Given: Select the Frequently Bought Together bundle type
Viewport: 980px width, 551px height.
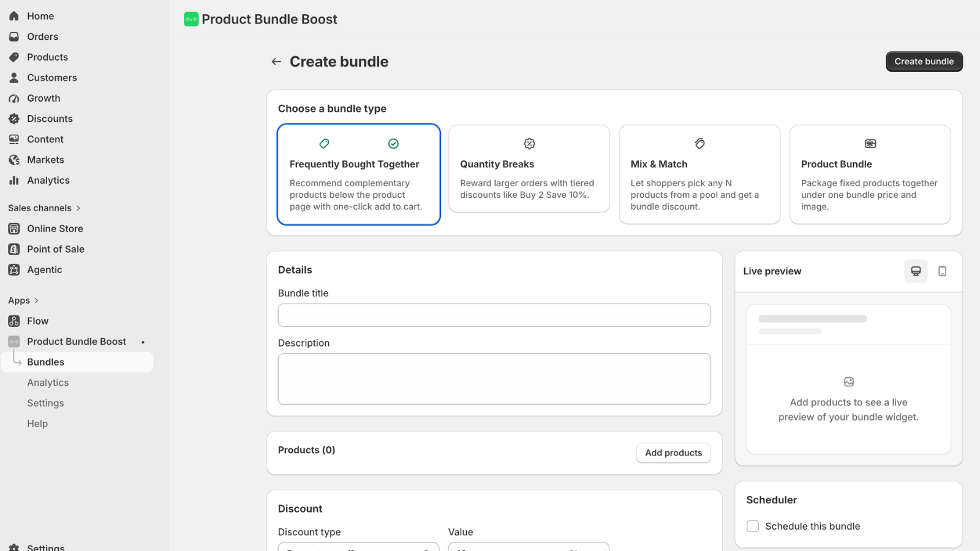Looking at the screenshot, I should (x=359, y=174).
